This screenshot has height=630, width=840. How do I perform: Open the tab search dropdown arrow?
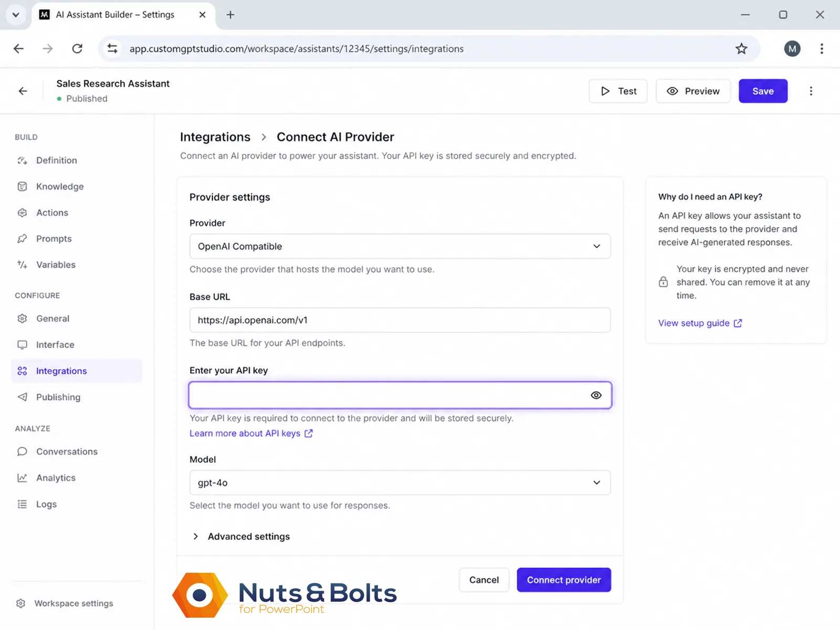[x=16, y=15]
